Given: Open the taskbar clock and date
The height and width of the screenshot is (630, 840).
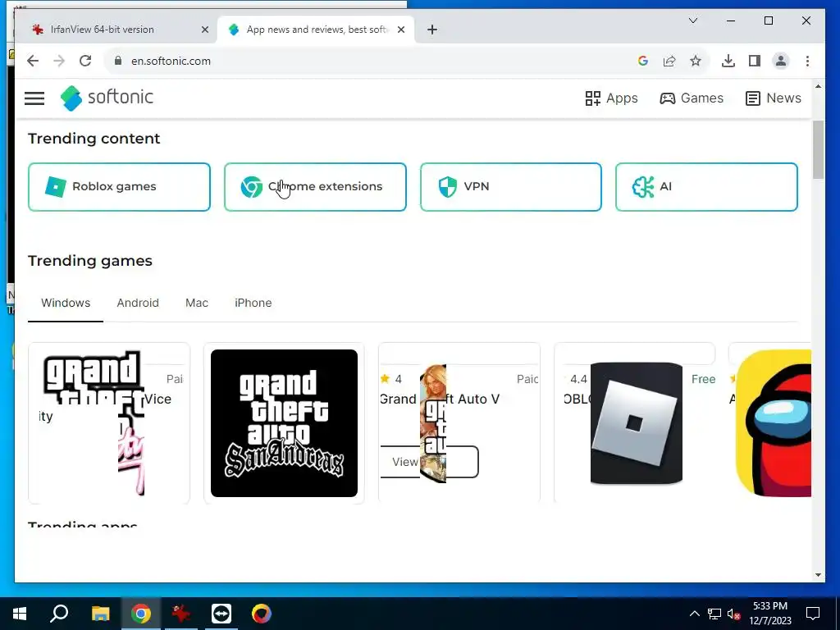Looking at the screenshot, I should point(770,614).
